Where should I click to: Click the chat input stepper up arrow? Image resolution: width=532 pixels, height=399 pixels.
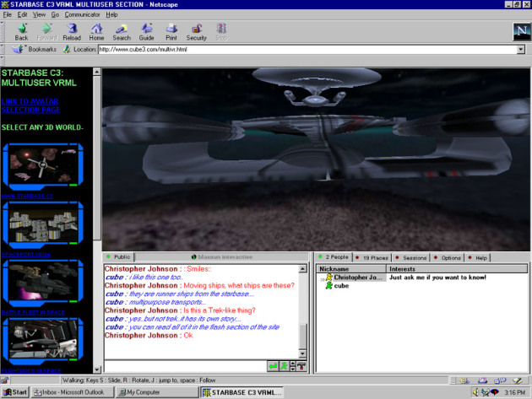293,364
